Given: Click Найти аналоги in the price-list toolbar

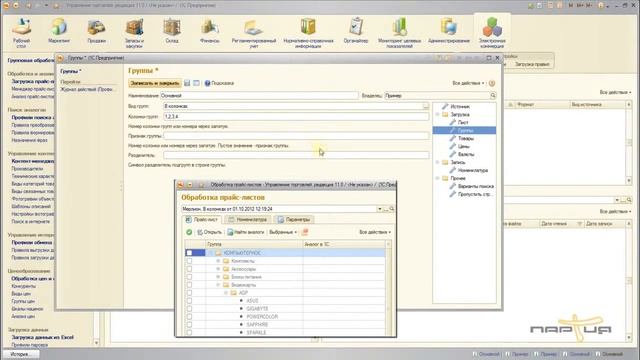Looking at the screenshot, I should (246, 232).
